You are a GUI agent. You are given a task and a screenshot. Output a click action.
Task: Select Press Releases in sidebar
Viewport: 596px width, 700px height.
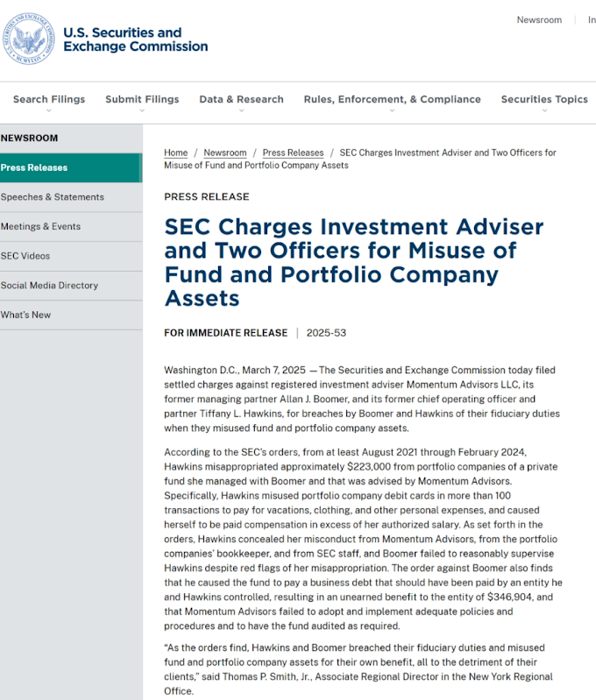coord(71,168)
